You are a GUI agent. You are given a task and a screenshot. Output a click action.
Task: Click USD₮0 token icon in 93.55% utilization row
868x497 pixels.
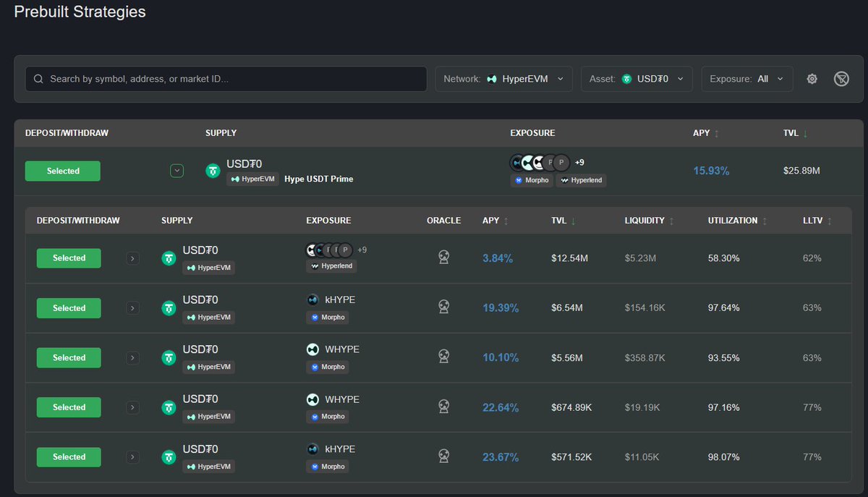(169, 357)
